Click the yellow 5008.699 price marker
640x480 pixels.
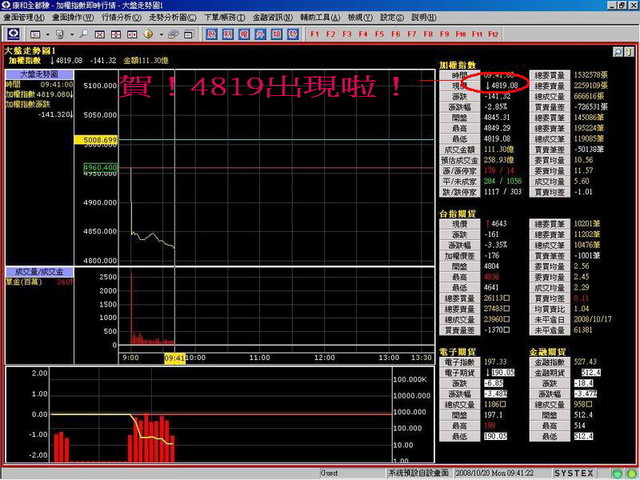point(96,140)
